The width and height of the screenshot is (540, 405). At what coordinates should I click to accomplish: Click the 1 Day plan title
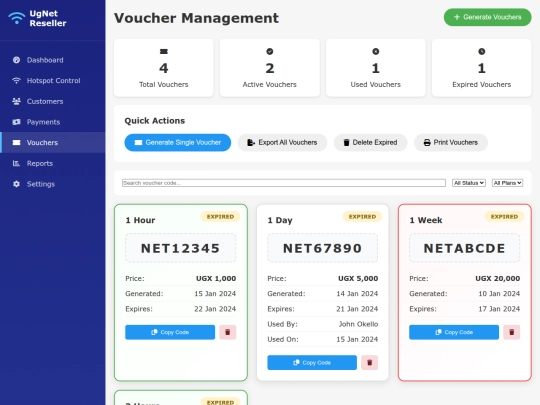pyautogui.click(x=280, y=220)
